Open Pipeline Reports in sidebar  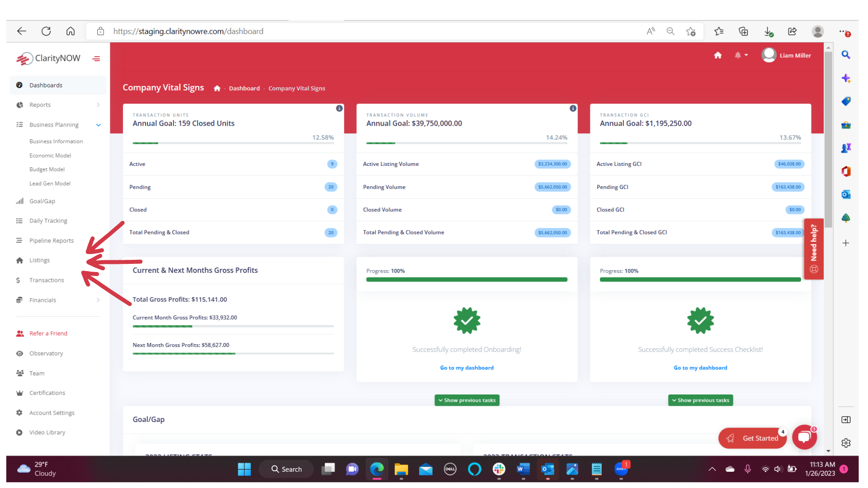(52, 241)
